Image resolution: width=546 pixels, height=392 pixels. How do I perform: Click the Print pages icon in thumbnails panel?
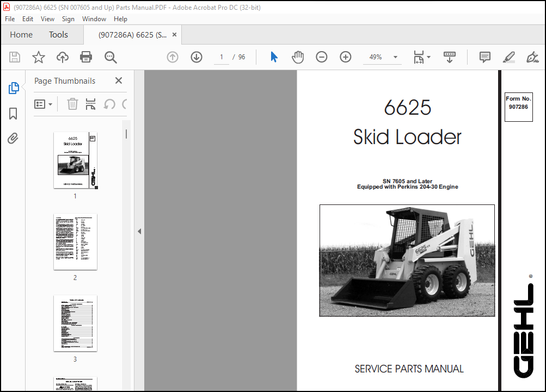[90, 104]
